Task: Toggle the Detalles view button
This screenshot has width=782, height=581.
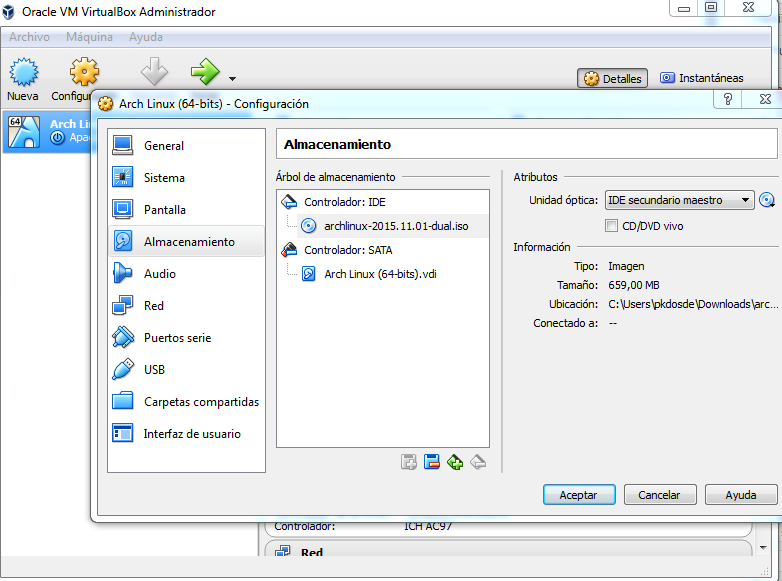Action: [x=613, y=78]
